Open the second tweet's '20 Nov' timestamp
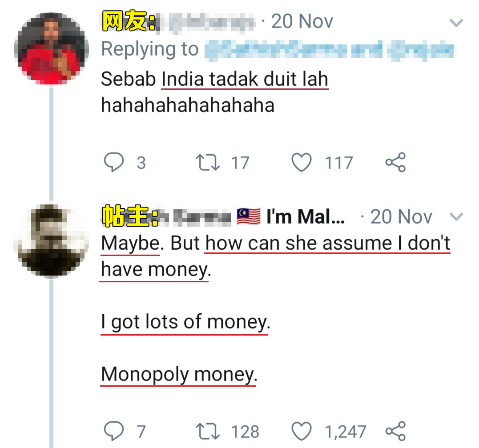Image resolution: width=479 pixels, height=448 pixels. click(x=401, y=217)
